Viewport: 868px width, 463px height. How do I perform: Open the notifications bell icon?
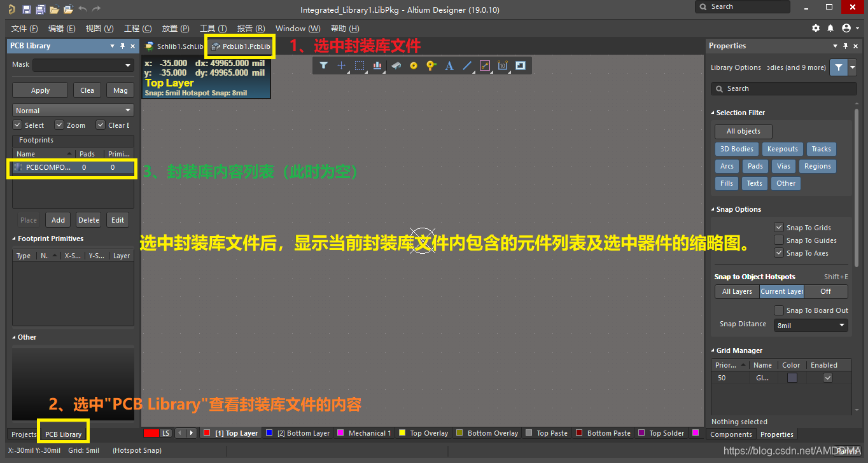830,29
